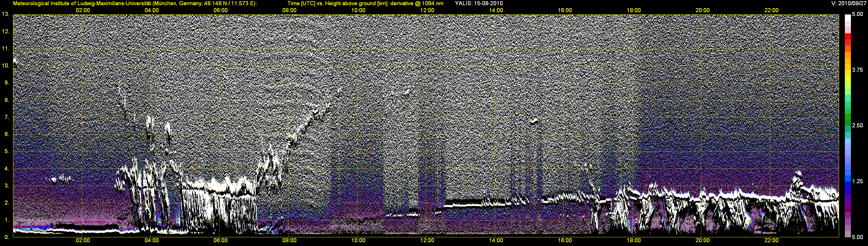Select the 06:00 label on the top time axis
Screen dimensions: 868x246
(221, 10)
